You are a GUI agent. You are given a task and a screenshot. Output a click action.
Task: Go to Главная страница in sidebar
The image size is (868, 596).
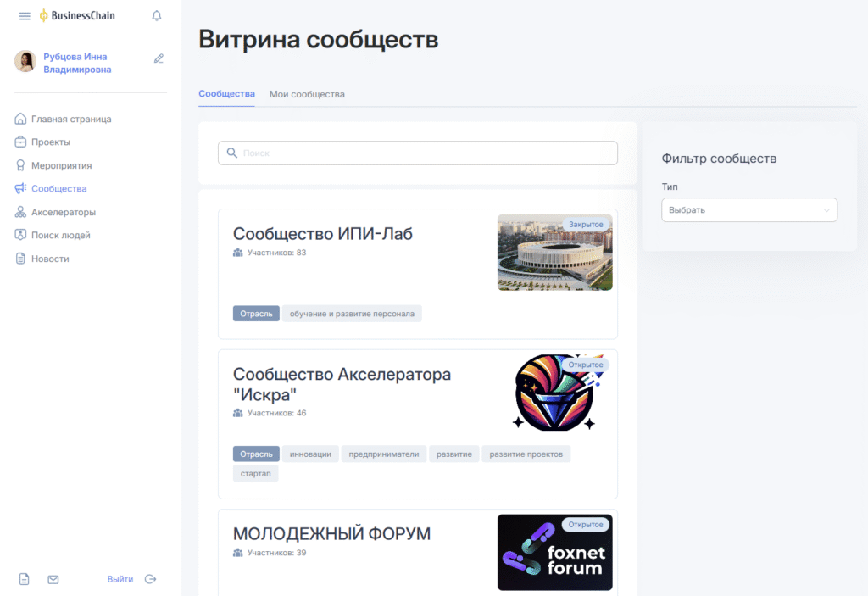(x=71, y=120)
